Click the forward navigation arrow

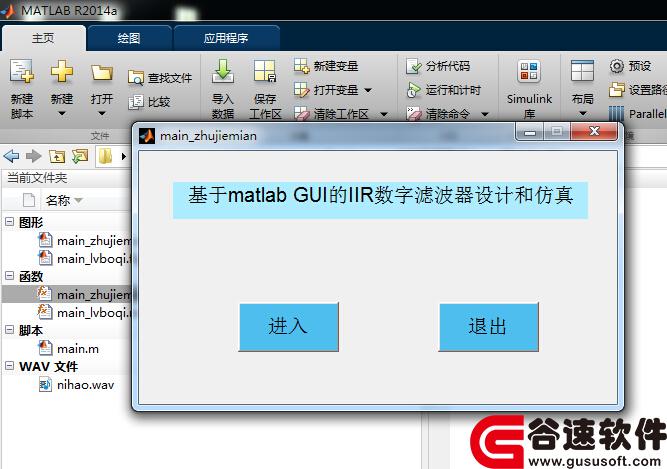[34, 156]
